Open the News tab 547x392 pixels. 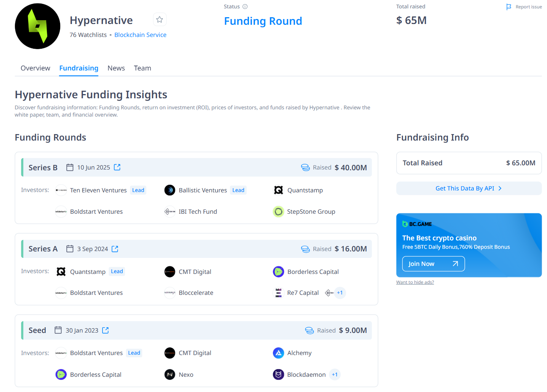click(116, 68)
